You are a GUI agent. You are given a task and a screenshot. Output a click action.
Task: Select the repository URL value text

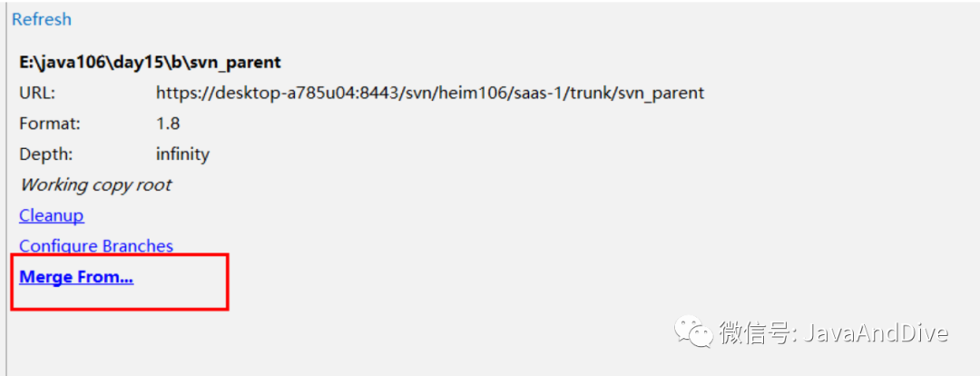pyautogui.click(x=430, y=93)
